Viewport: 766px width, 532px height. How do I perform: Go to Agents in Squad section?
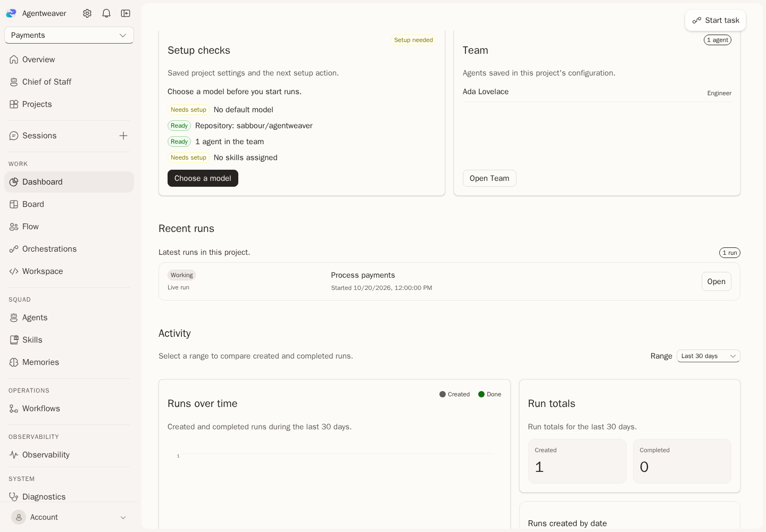[x=69, y=318]
